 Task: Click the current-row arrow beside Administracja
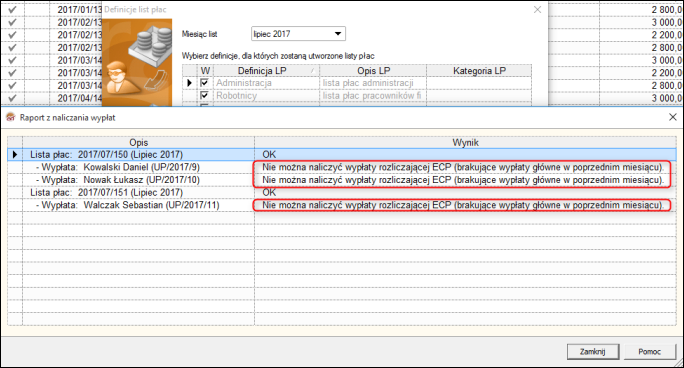(189, 82)
